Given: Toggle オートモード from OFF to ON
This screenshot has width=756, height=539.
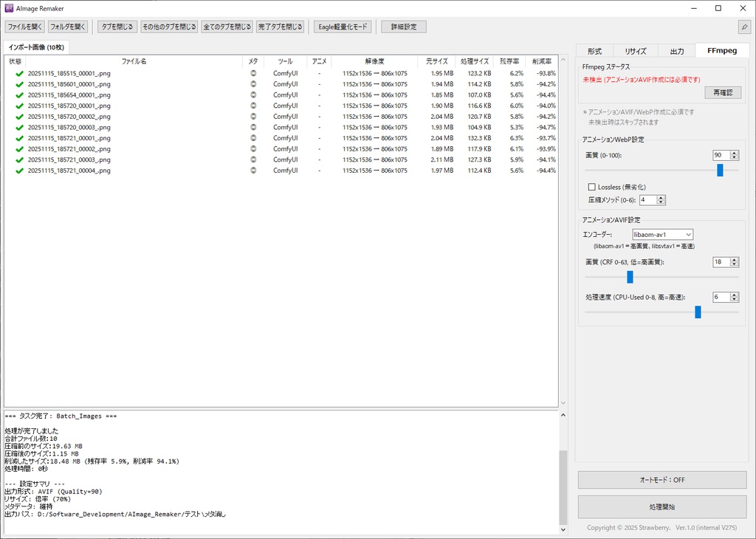Looking at the screenshot, I should 661,479.
